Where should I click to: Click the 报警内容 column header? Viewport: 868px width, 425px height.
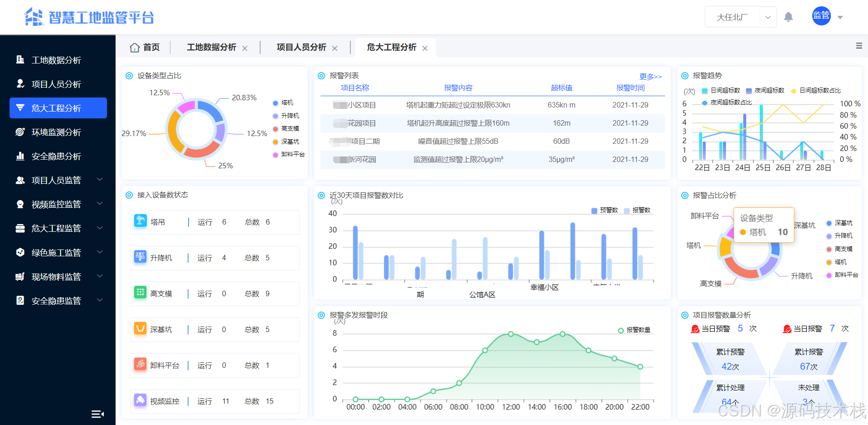[458, 88]
